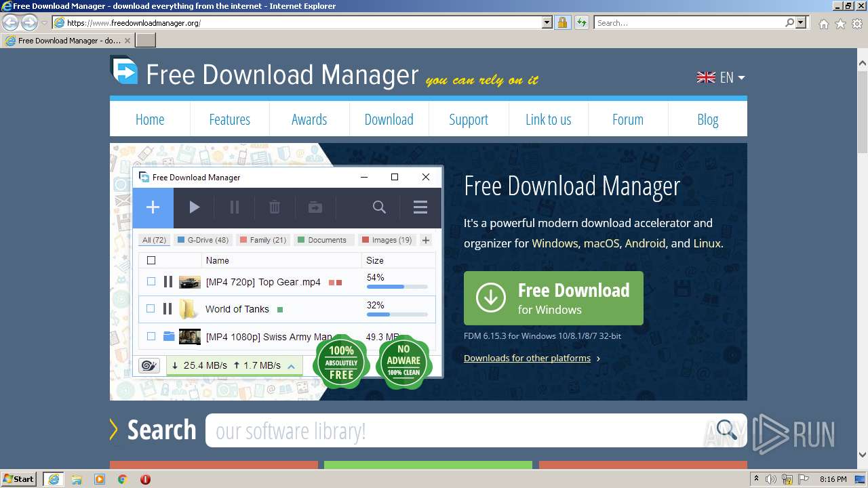Open the Link to us menu item
This screenshot has width=868, height=488.
coord(548,119)
